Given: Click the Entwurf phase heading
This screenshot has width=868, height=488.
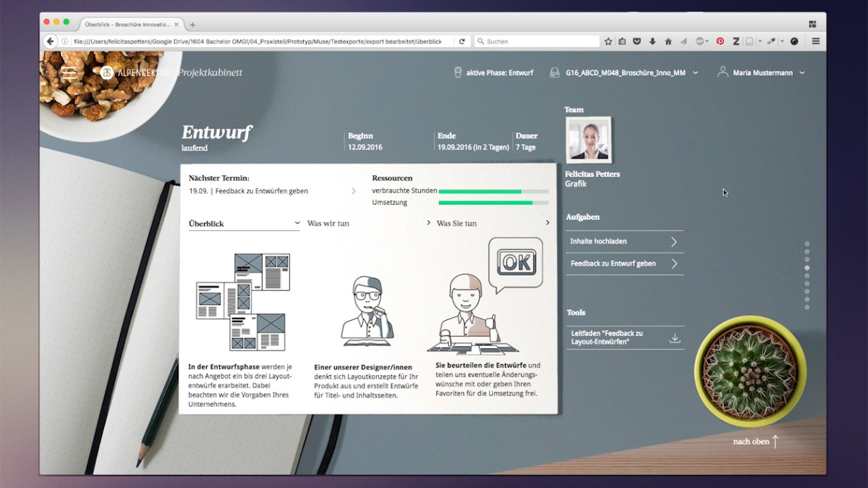Looking at the screenshot, I should (x=216, y=132).
